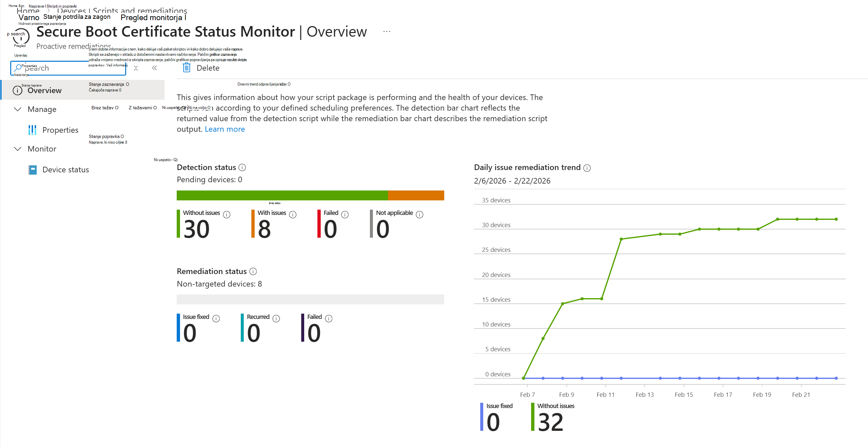Open the Learn more link

pyautogui.click(x=225, y=129)
